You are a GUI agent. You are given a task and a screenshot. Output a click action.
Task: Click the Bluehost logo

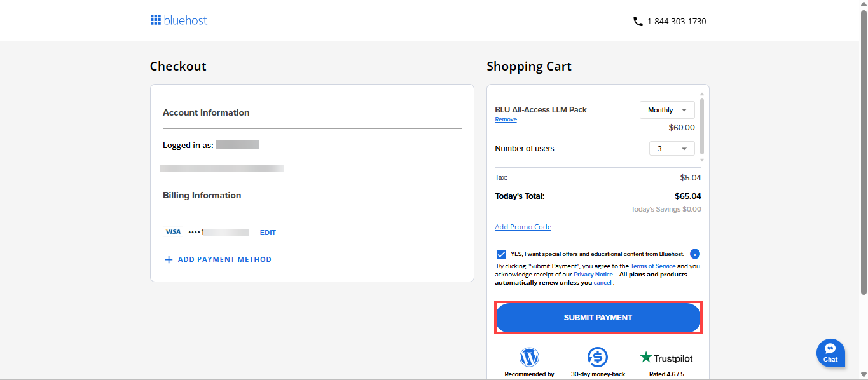click(x=179, y=20)
